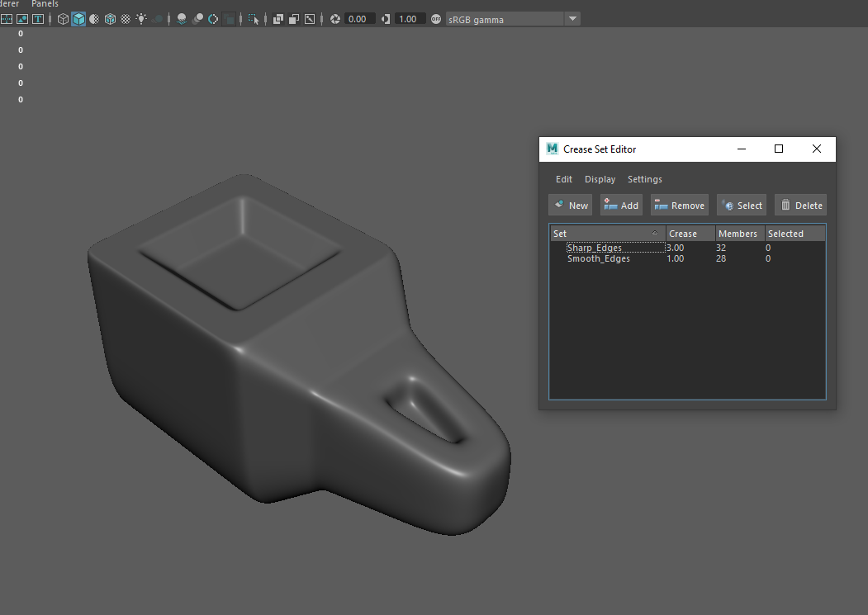Open the Display menu in Crease Set Editor

[x=600, y=179]
